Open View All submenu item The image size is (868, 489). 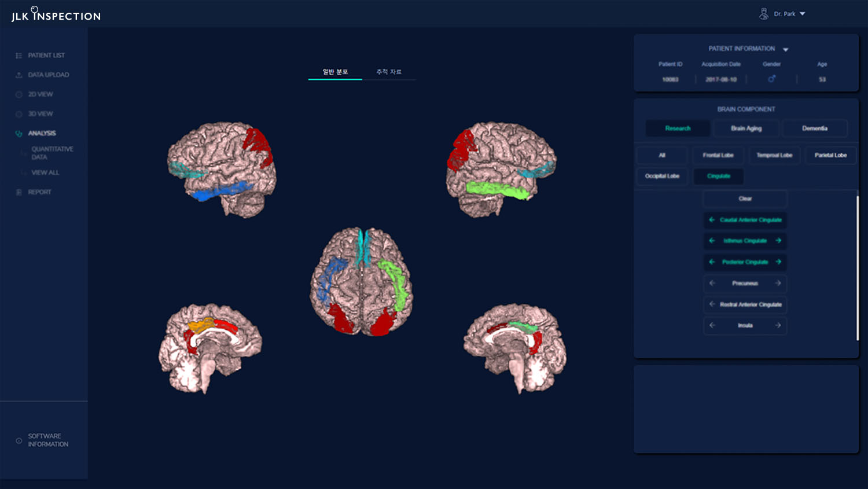[45, 172]
